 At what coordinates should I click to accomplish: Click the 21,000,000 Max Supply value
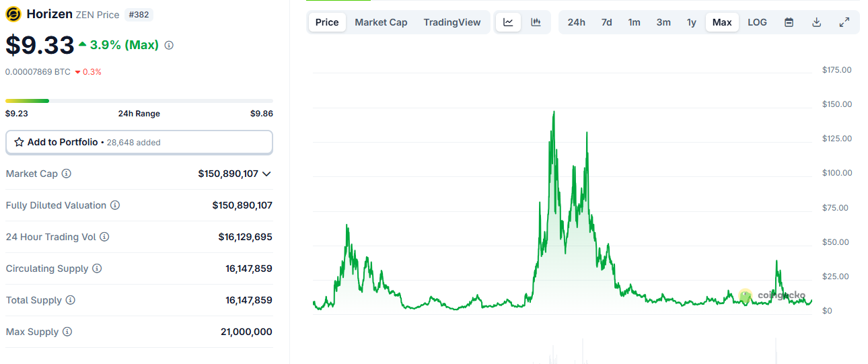(x=246, y=332)
